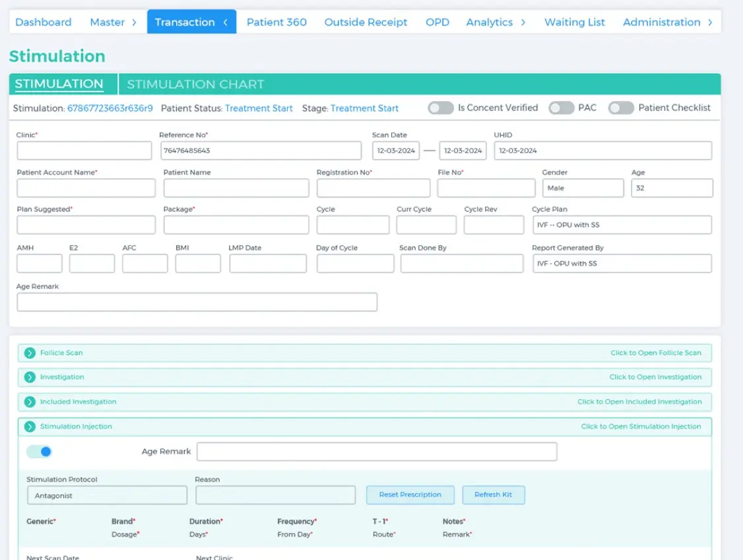Disable the toggle in Stimulation Injection panel

(41, 451)
